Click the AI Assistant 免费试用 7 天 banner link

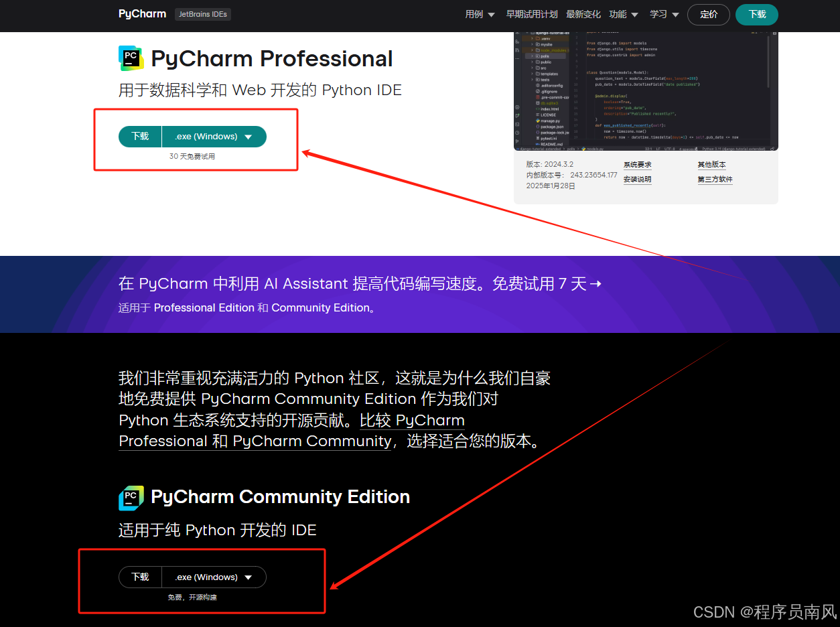point(360,283)
